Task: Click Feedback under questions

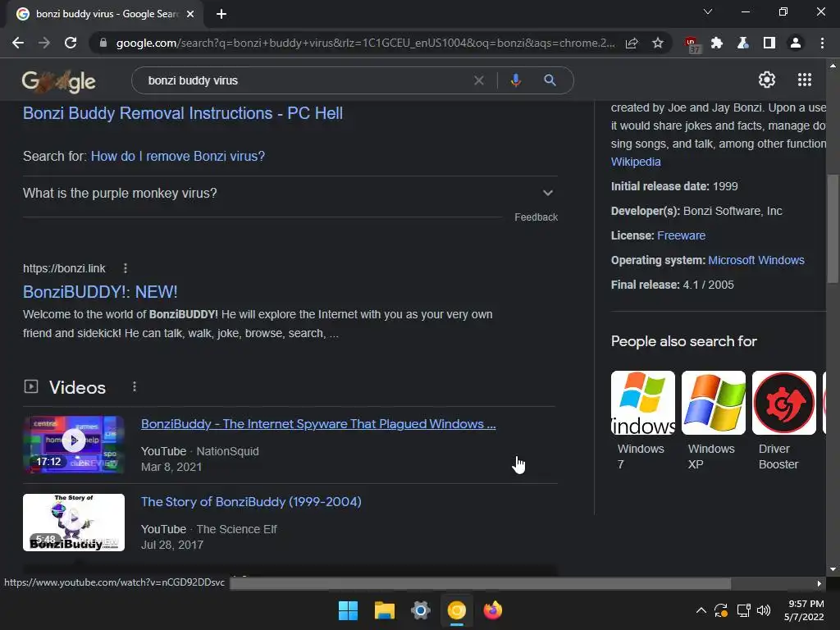Action: (x=536, y=217)
